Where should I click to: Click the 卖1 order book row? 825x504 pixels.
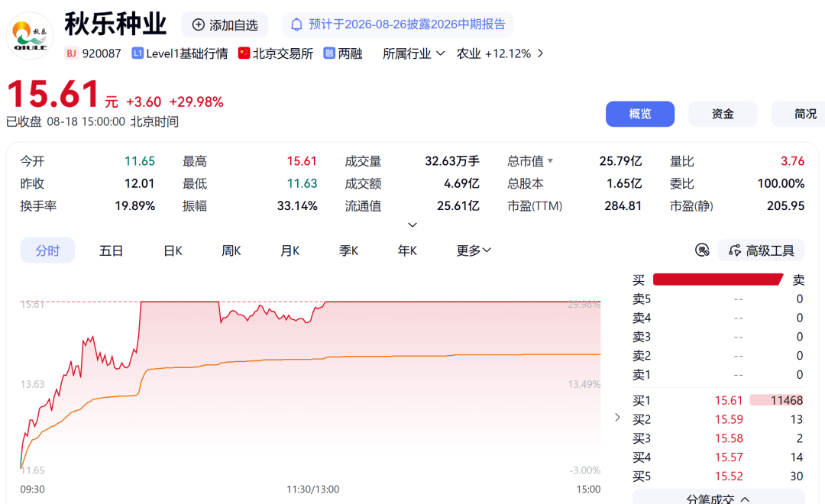tap(718, 375)
